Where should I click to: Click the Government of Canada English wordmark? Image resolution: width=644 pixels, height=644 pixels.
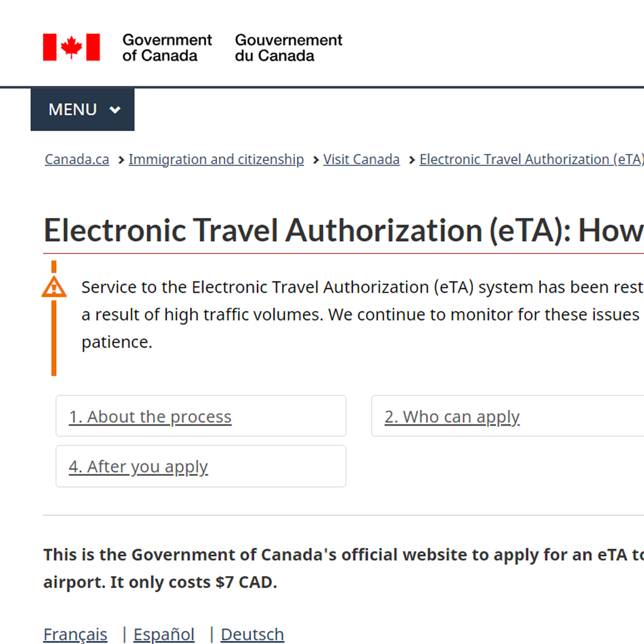click(x=167, y=48)
